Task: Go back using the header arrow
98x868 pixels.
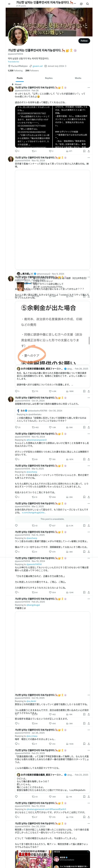Action: point(9,4)
